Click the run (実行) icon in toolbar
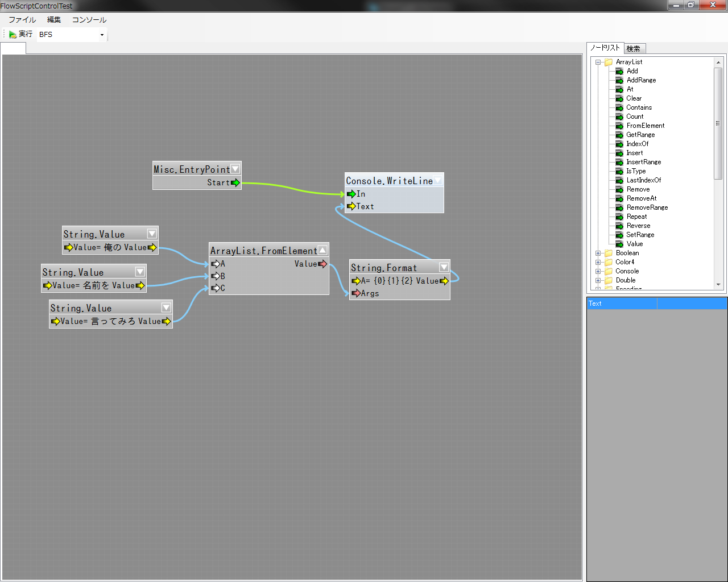Image resolution: width=728 pixels, height=582 pixels. tap(13, 35)
